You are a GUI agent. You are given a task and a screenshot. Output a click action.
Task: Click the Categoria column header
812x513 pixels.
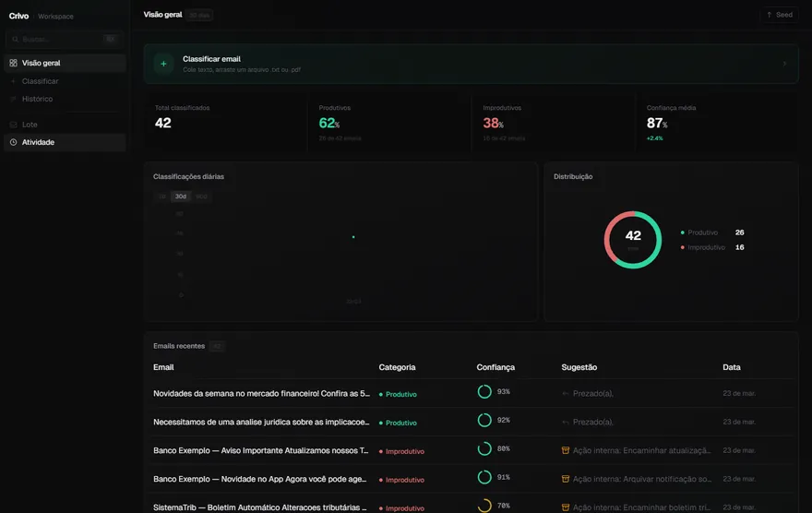pyautogui.click(x=397, y=367)
